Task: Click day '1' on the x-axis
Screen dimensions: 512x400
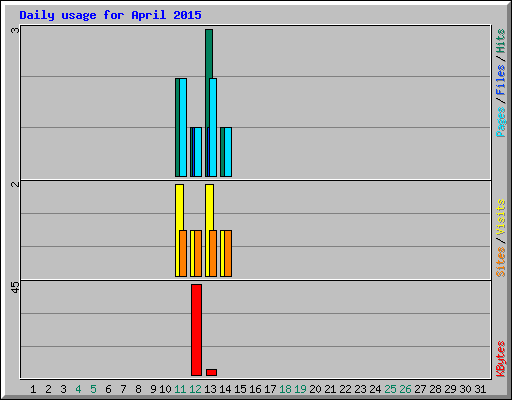Action: (x=33, y=389)
